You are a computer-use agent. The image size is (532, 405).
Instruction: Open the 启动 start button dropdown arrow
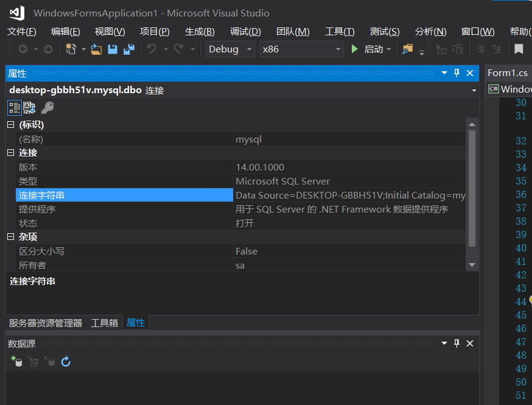coord(389,49)
